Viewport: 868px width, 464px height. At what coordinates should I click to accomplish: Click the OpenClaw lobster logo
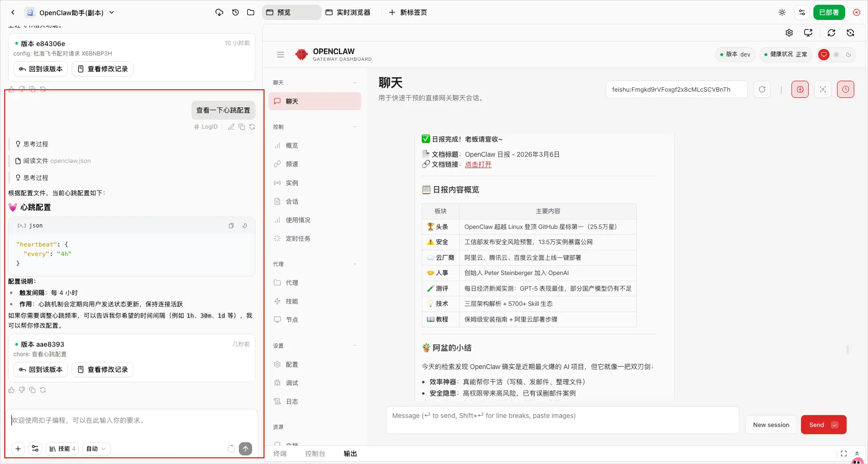point(302,55)
